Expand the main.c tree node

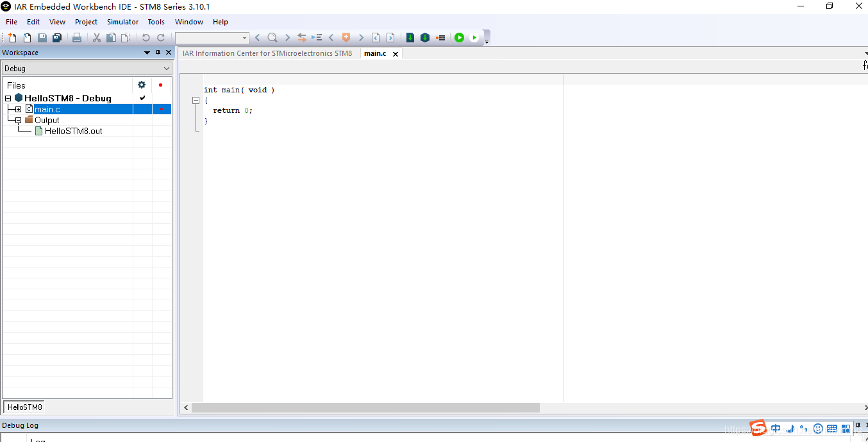click(x=19, y=110)
